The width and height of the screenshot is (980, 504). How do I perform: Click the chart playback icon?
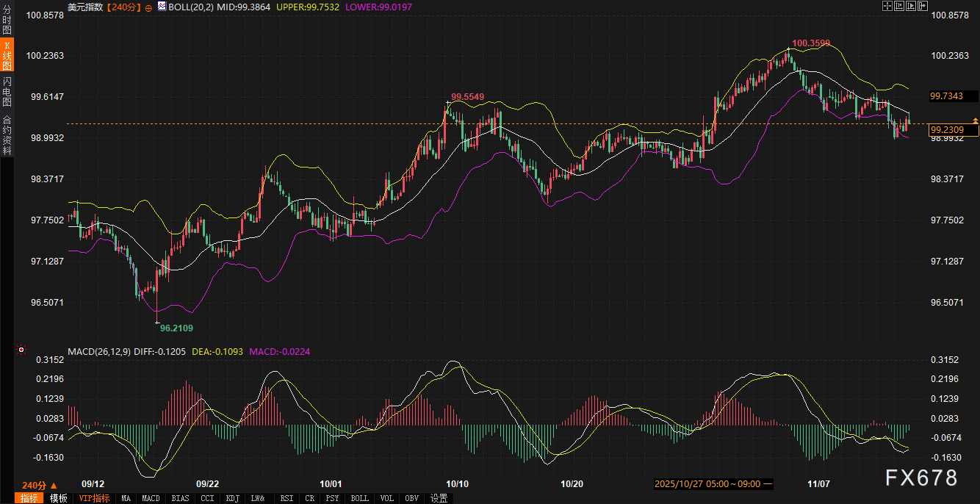[x=910, y=6]
